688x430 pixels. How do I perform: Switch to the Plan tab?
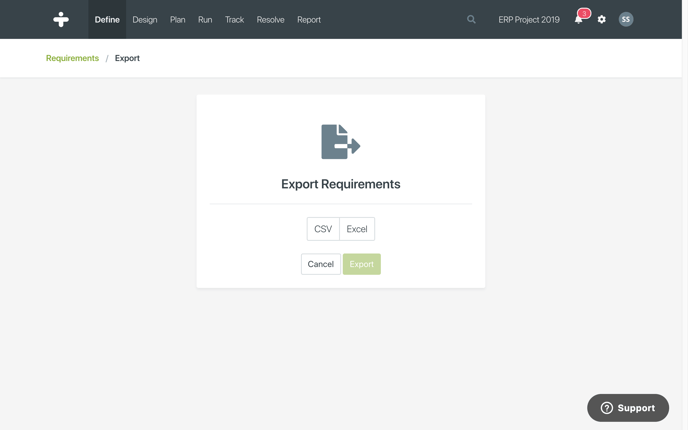[x=178, y=20]
